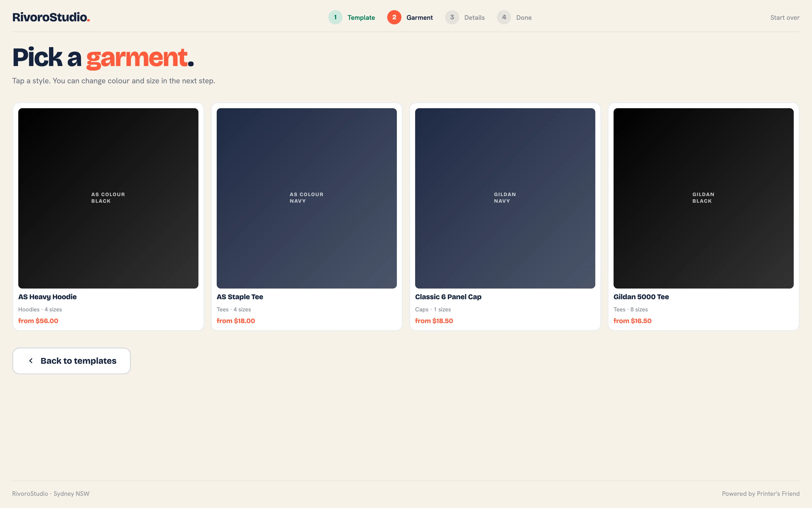Image resolution: width=812 pixels, height=508 pixels.
Task: Click the Caps · 1 sizes text
Action: pos(433,309)
